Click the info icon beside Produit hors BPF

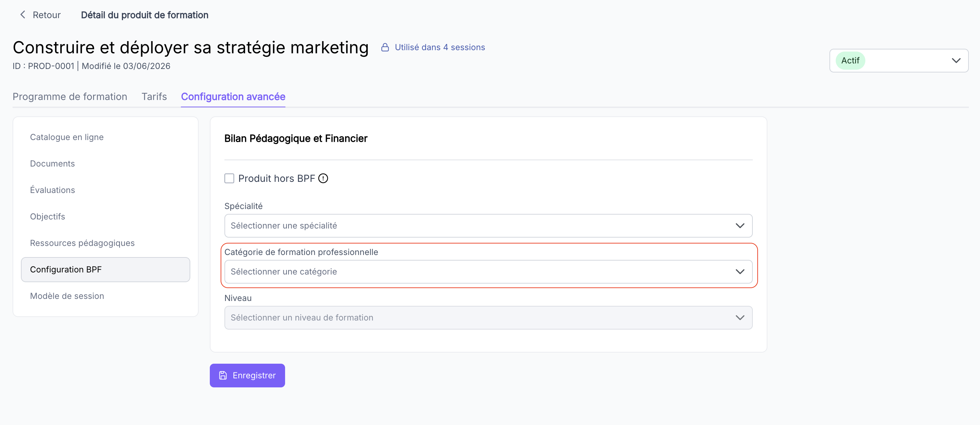tap(323, 178)
